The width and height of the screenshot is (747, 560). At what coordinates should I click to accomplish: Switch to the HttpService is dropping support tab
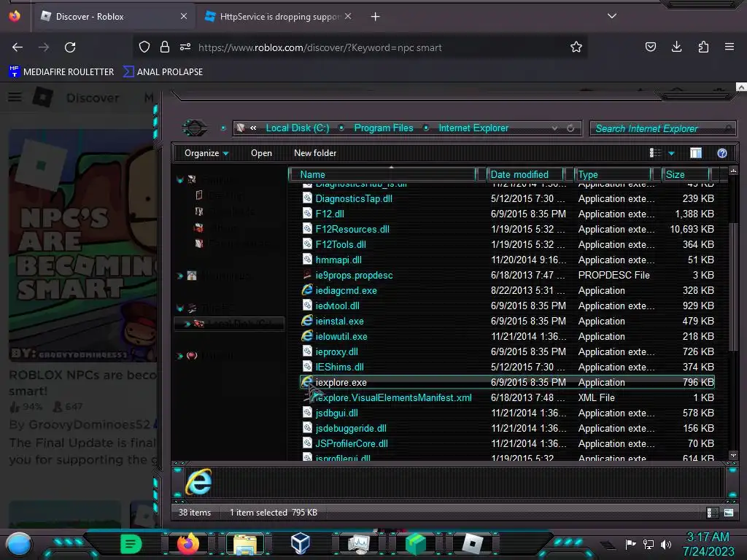[279, 17]
